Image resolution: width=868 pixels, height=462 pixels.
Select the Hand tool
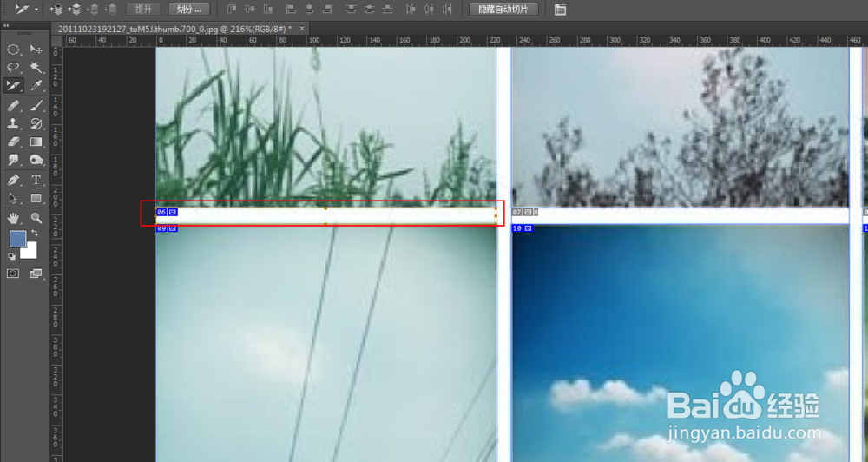pos(13,218)
